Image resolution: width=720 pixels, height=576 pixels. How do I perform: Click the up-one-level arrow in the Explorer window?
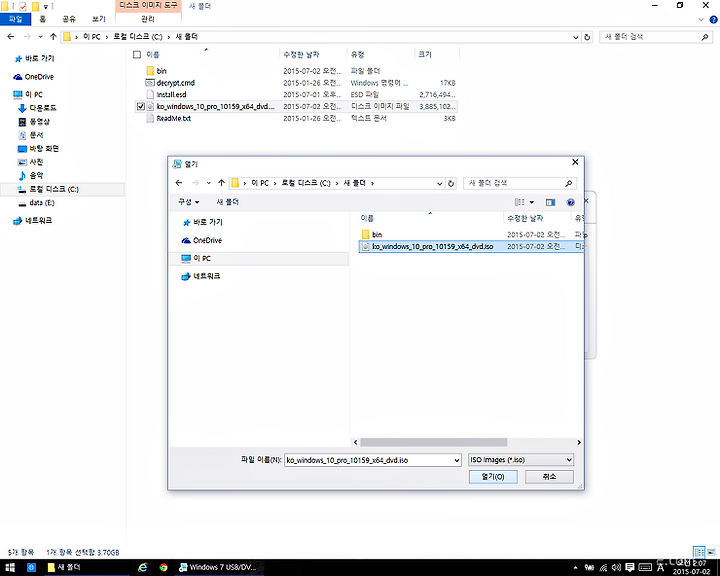(x=53, y=37)
